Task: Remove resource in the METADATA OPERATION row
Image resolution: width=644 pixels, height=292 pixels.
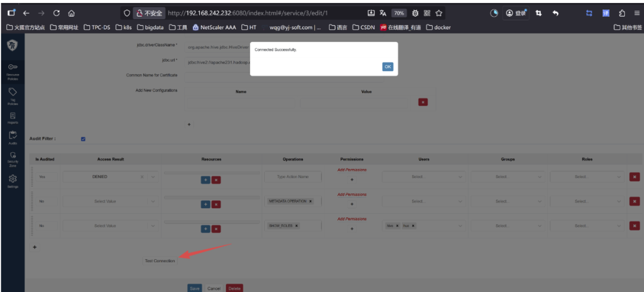Action: coord(216,204)
